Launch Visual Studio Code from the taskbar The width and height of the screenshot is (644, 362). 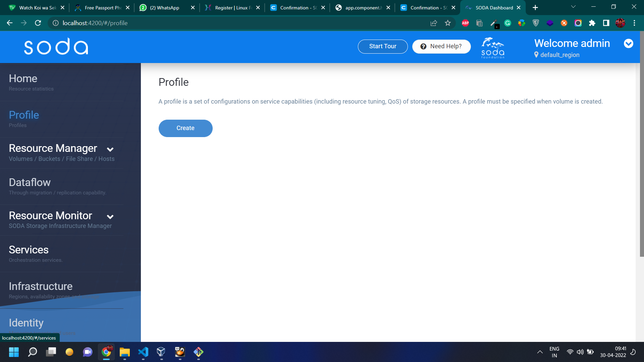click(143, 352)
